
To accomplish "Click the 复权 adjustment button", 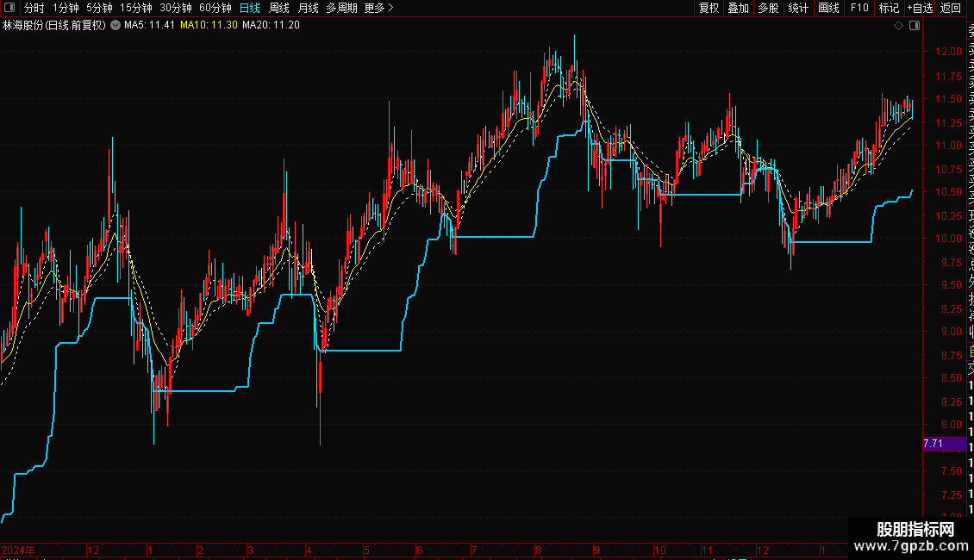I will [709, 8].
